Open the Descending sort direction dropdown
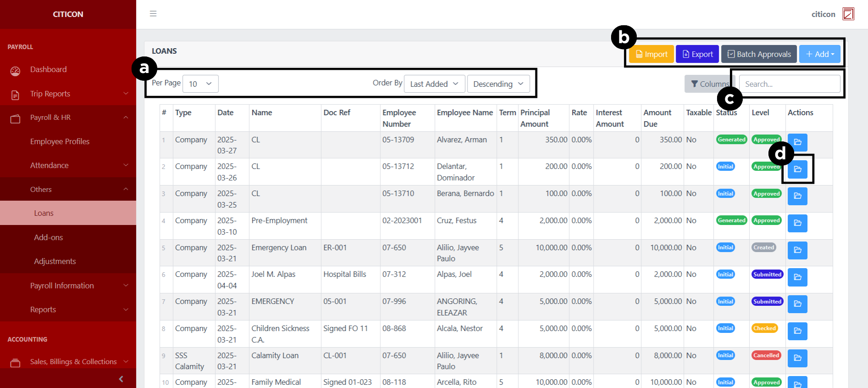Viewport: 868px width, 388px height. click(x=498, y=84)
